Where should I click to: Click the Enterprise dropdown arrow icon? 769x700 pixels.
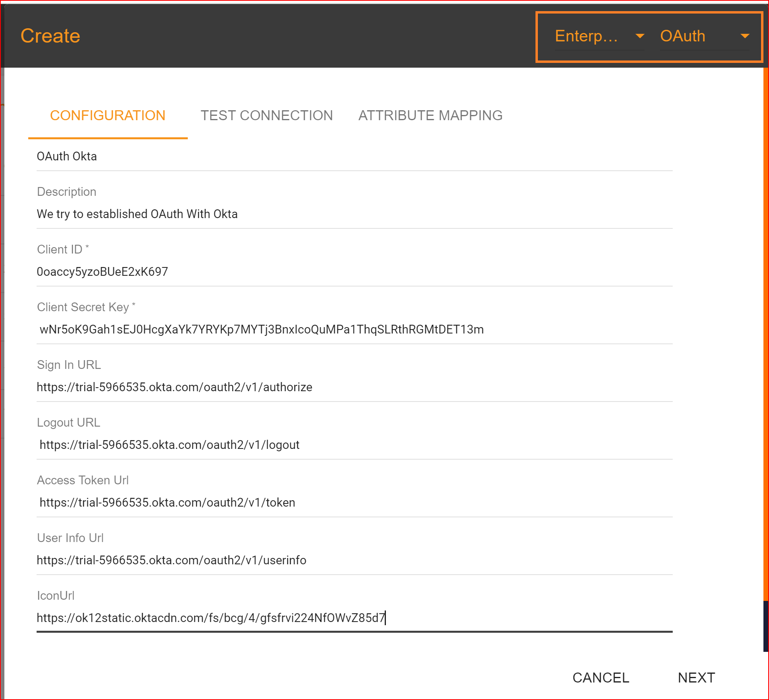[x=640, y=36]
